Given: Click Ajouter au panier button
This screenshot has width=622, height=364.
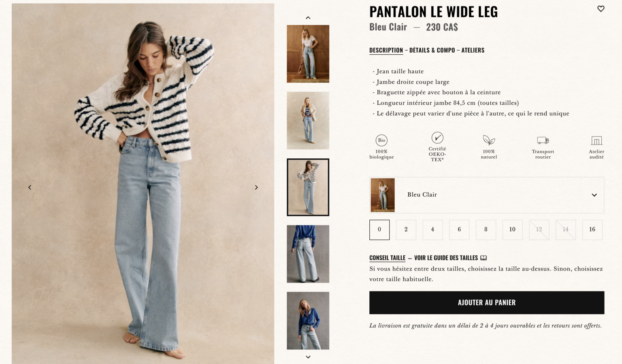Looking at the screenshot, I should pyautogui.click(x=487, y=302).
